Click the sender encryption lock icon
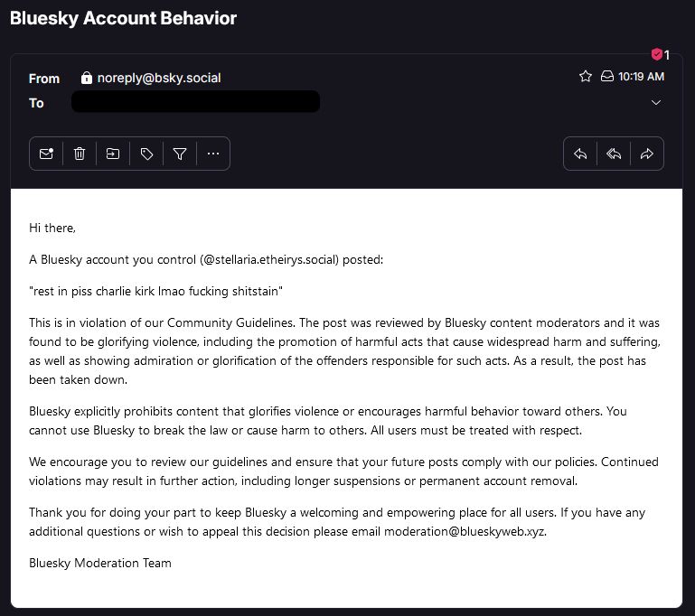The width and height of the screenshot is (695, 616). 87,78
